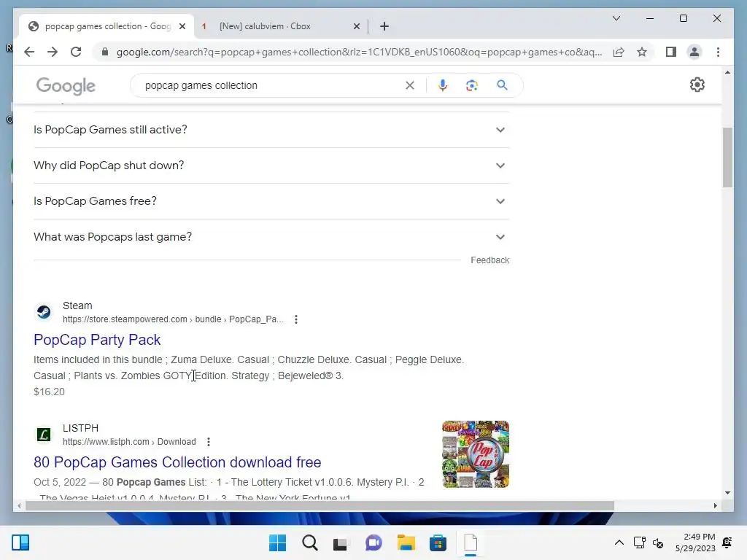Expand 'Is PopCap Games still active?'
This screenshot has height=560, width=747.
[x=271, y=130]
